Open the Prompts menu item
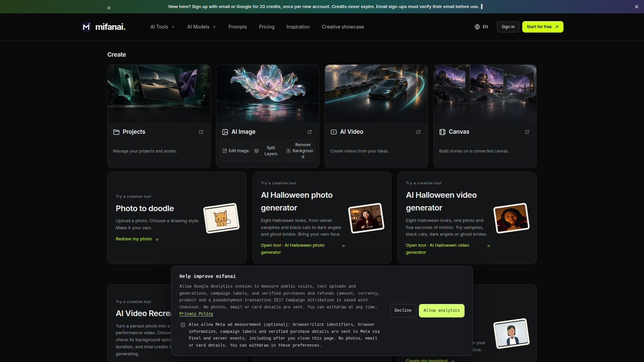The width and height of the screenshot is (644, 362). 237,27
